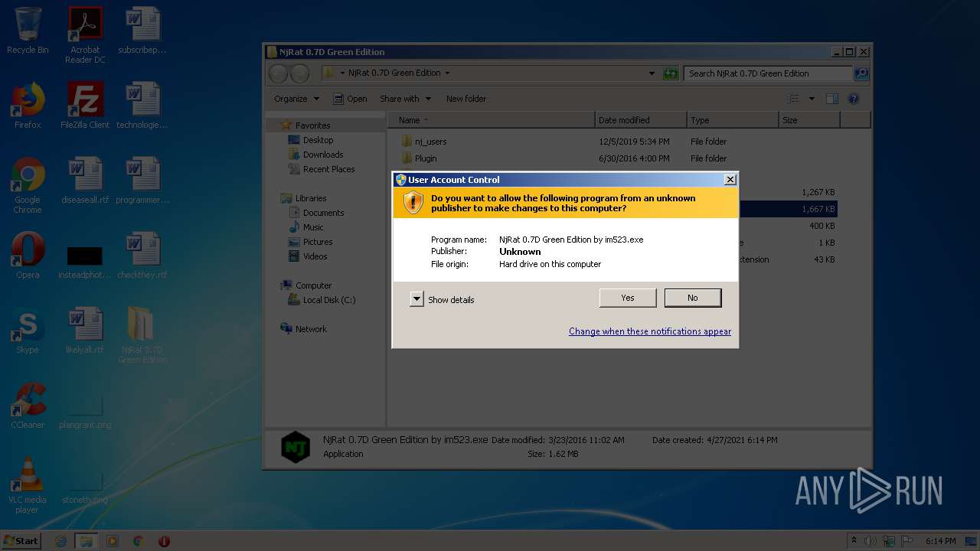
Task: Open the Start menu
Action: pyautogui.click(x=21, y=540)
